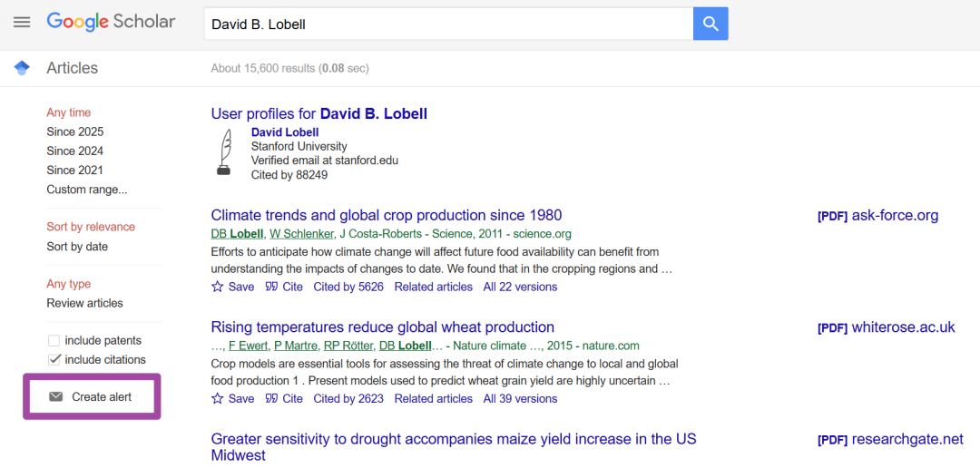Click the blue search magnifier button

pos(710,24)
